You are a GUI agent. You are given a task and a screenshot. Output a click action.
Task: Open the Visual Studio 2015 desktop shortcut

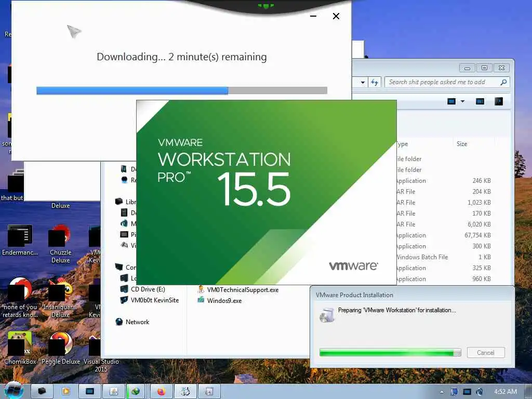tap(101, 353)
